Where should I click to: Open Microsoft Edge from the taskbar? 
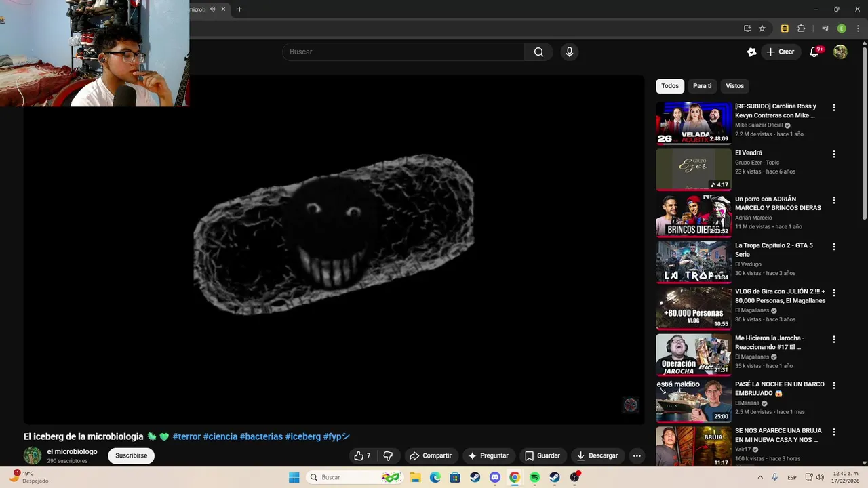click(x=435, y=477)
